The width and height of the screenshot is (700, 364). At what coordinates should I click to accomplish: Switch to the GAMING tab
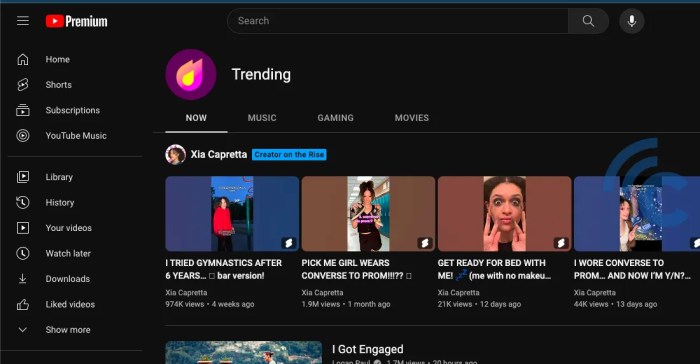click(336, 118)
